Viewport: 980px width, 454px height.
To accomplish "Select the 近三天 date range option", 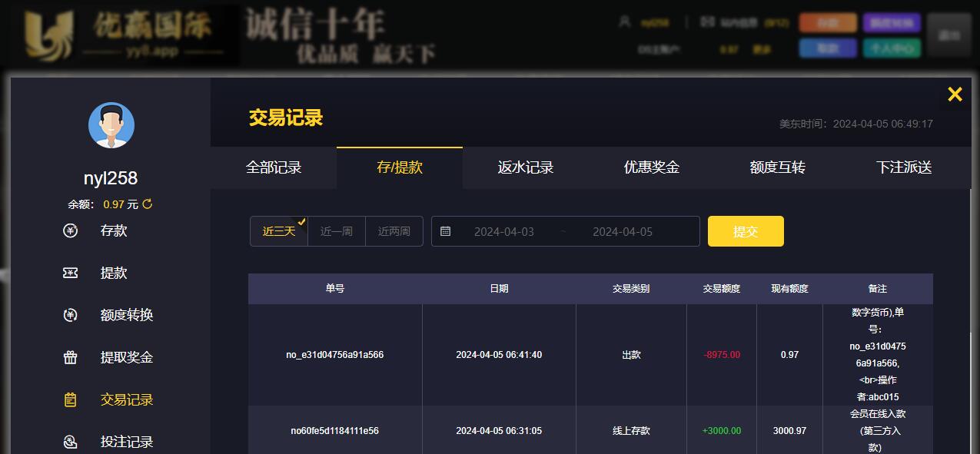I will [x=279, y=231].
